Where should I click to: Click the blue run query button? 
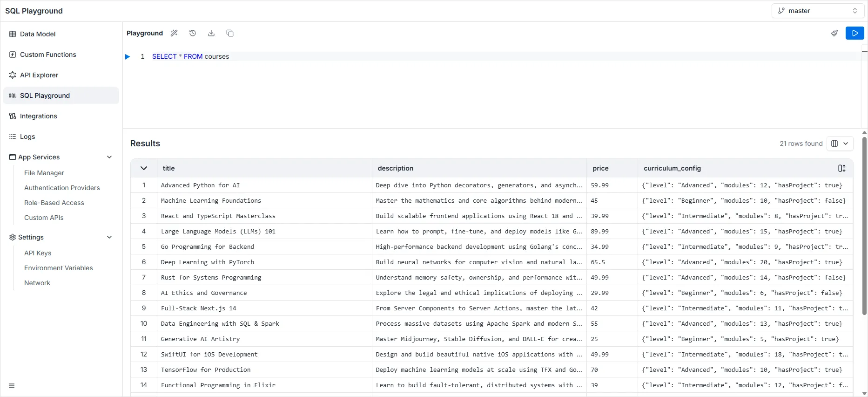[855, 33]
